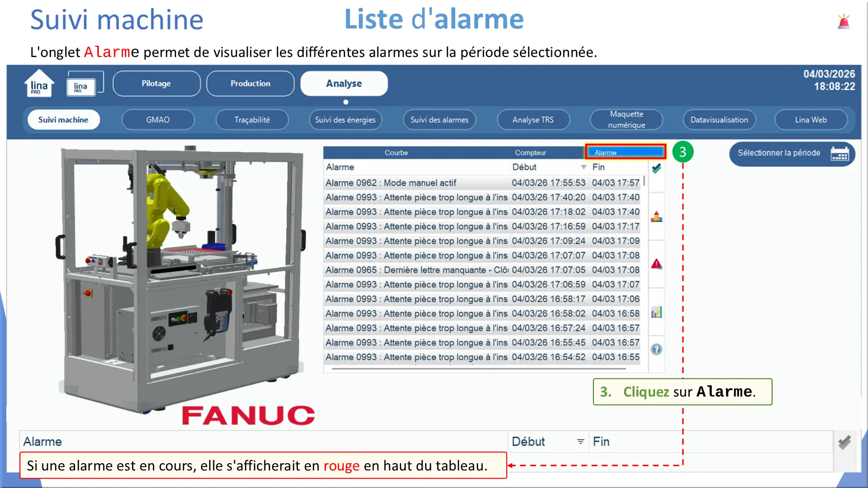This screenshot has height=488, width=868.
Task: Click the red warning triangle icon
Action: [x=656, y=264]
